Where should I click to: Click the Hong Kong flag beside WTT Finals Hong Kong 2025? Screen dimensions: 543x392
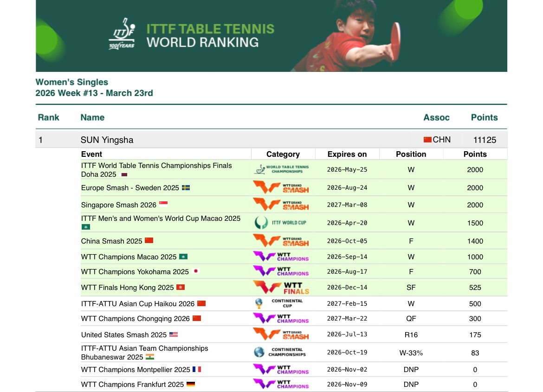coord(181,287)
